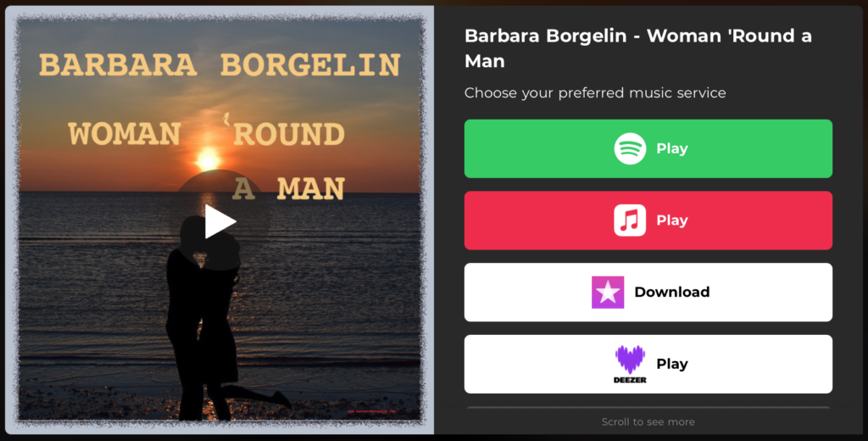868x441 pixels.
Task: Click the Deezer heart logo
Action: pyautogui.click(x=630, y=364)
